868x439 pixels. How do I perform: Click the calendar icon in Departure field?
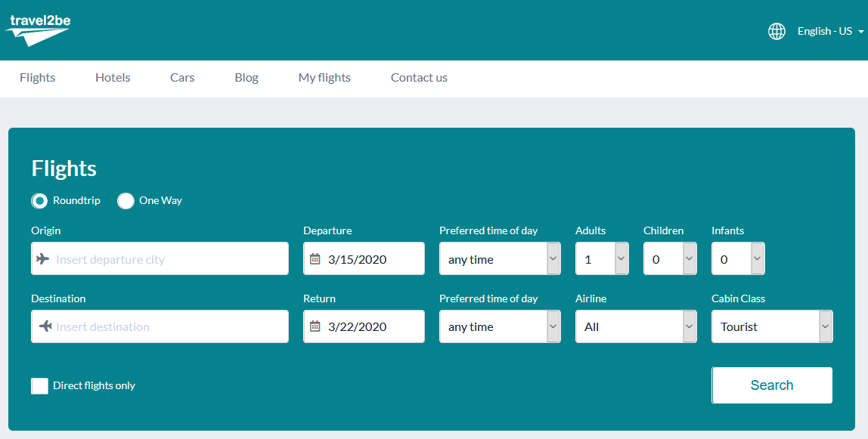(x=315, y=259)
